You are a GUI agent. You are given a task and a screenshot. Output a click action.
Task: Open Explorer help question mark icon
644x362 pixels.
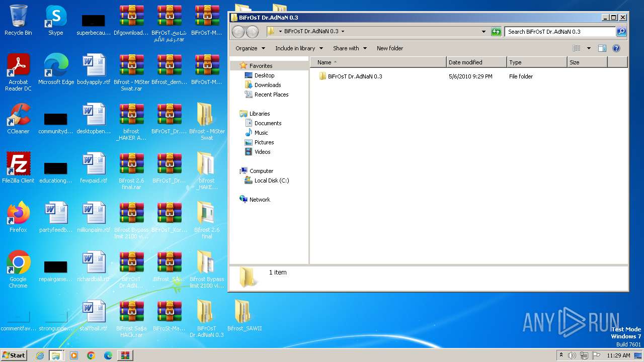[x=616, y=48]
